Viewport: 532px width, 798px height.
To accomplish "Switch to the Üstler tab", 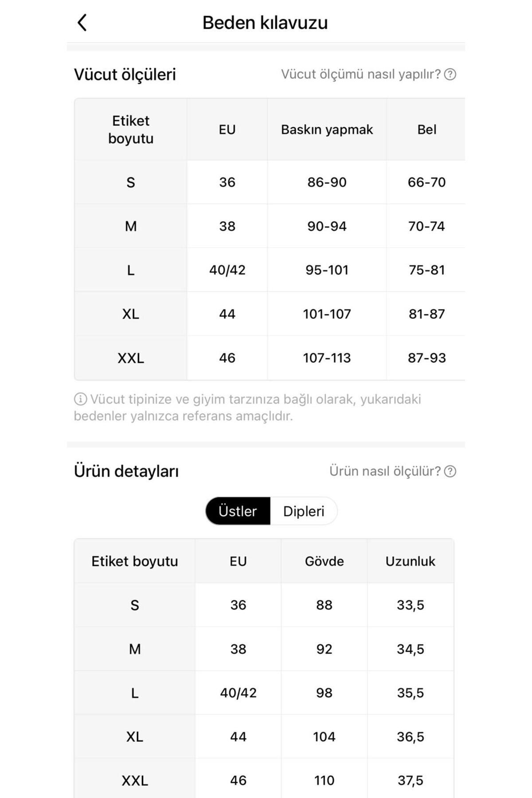I will click(238, 511).
